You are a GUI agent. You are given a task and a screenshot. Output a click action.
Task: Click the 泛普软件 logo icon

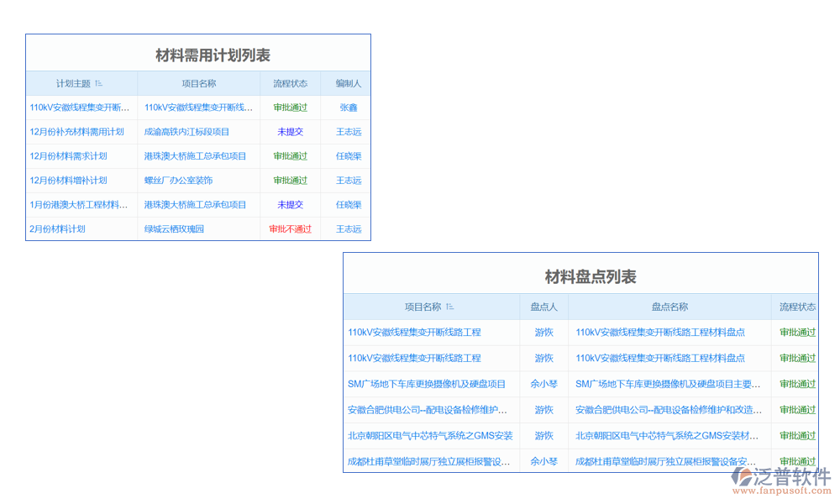click(742, 477)
